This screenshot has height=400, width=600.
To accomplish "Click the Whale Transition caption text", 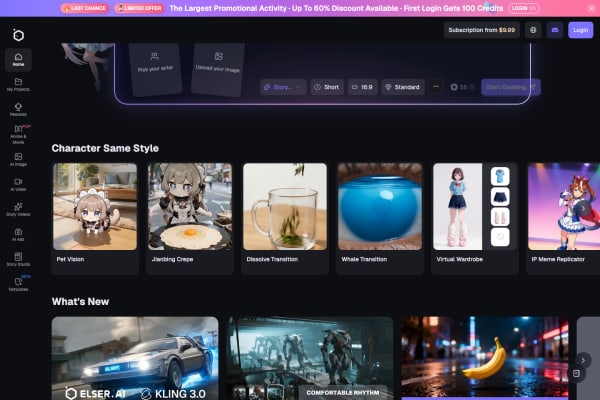I will (x=364, y=259).
